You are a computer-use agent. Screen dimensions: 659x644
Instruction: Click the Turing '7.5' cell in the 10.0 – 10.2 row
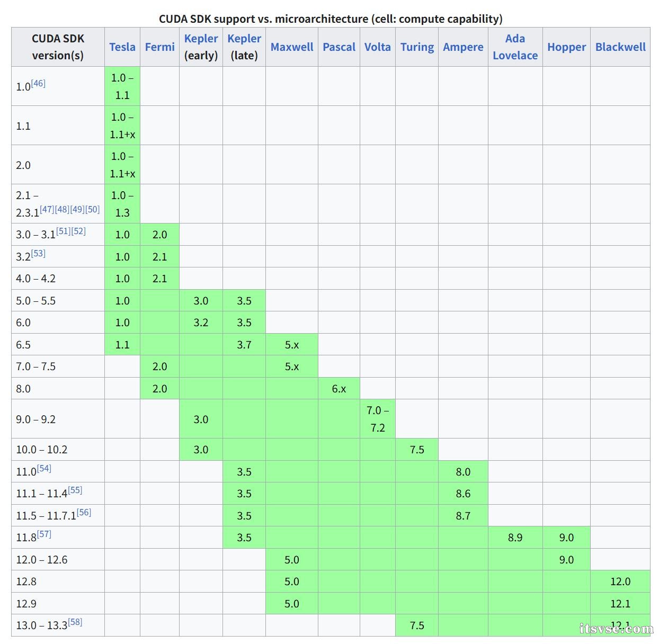(x=417, y=450)
